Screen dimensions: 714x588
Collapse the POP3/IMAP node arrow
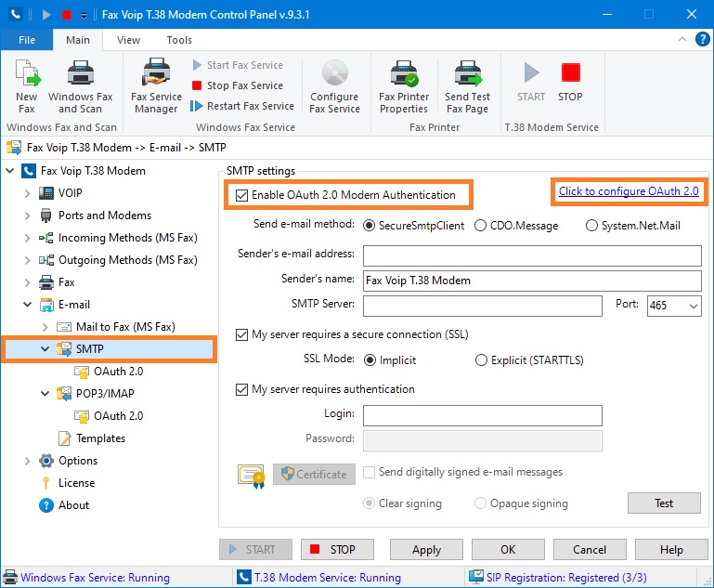click(45, 394)
